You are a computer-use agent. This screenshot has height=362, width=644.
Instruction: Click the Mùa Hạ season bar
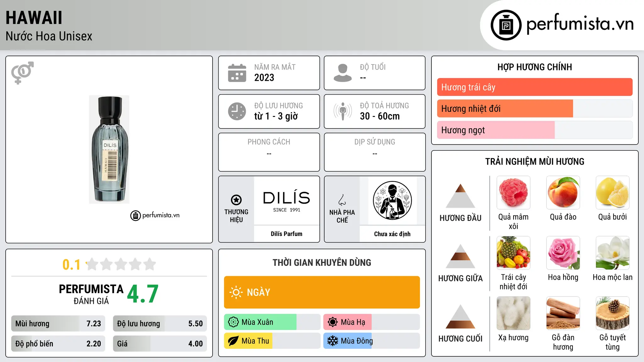click(371, 322)
